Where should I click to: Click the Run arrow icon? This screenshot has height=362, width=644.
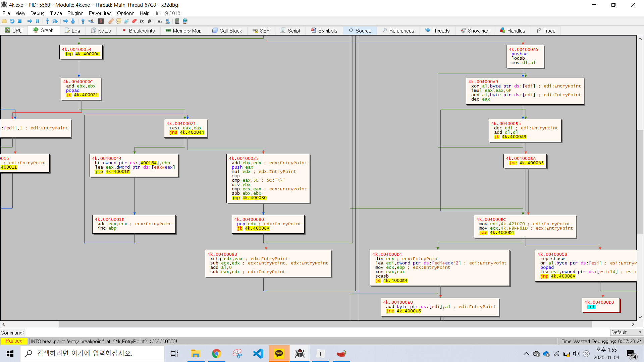click(x=30, y=21)
